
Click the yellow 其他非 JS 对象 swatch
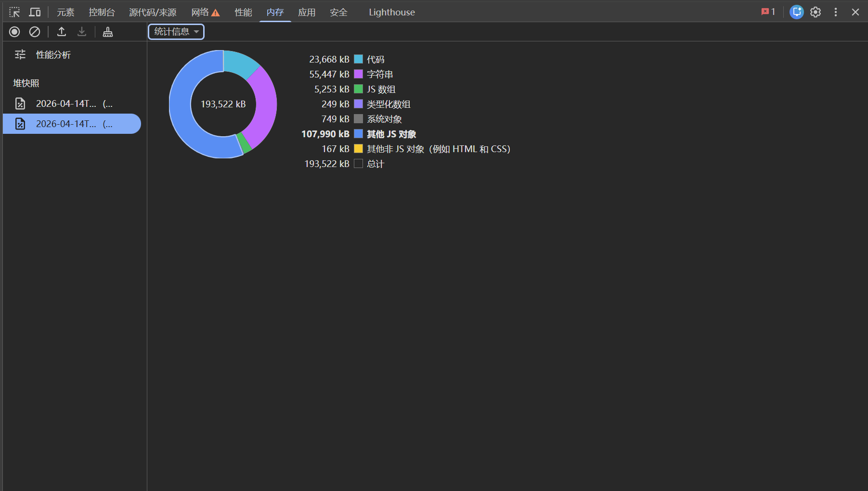pyautogui.click(x=358, y=149)
